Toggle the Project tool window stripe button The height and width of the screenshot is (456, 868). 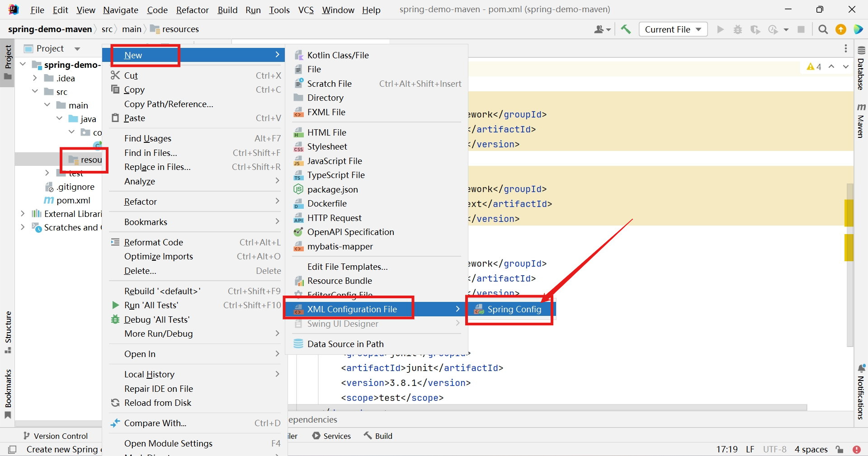8,62
